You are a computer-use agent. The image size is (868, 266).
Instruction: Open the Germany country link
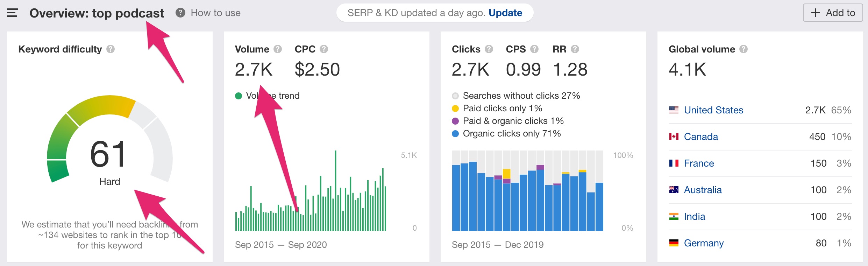coord(704,243)
